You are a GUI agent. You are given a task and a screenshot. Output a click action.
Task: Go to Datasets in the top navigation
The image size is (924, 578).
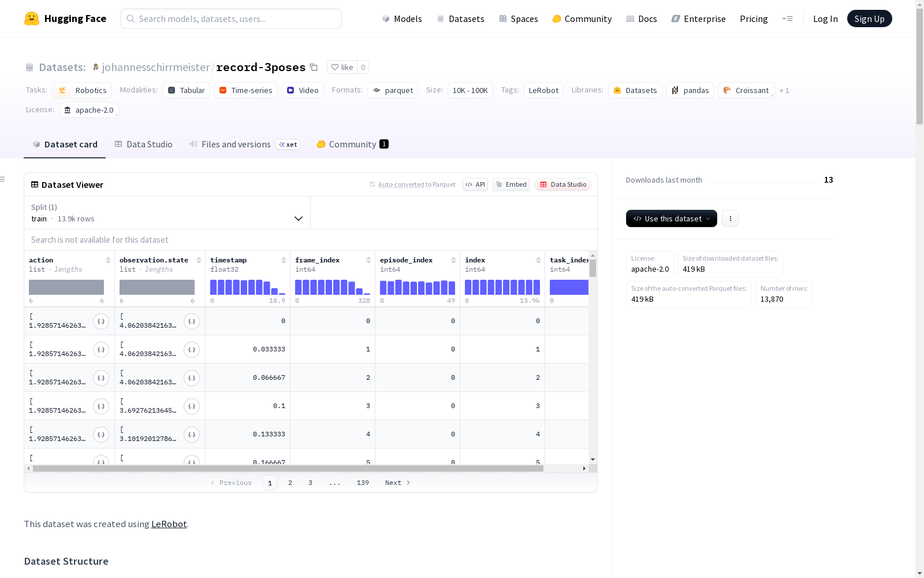pos(460,18)
